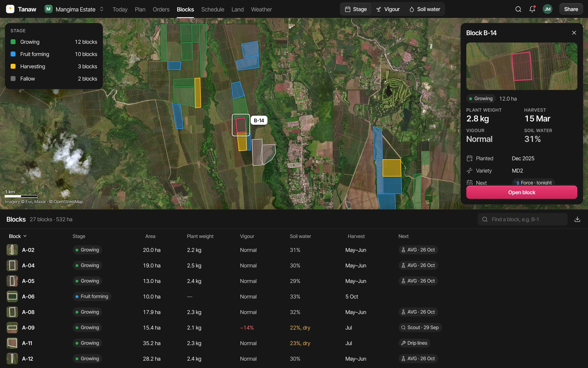Sort by Block column header
The image size is (588, 368).
click(18, 236)
